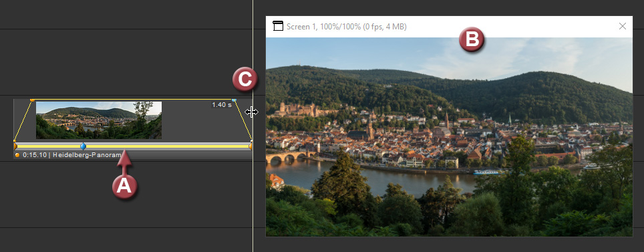Select the blue diamond keyframe on yellow bar

click(x=83, y=146)
